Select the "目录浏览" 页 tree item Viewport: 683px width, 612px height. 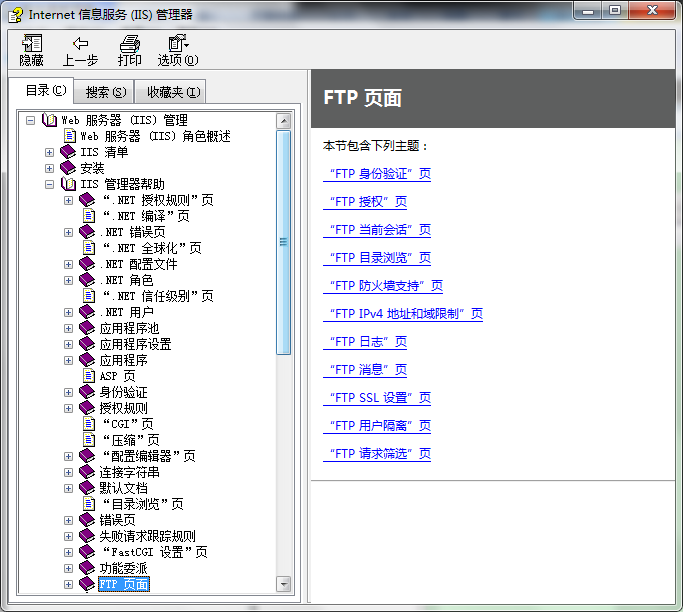coord(143,504)
